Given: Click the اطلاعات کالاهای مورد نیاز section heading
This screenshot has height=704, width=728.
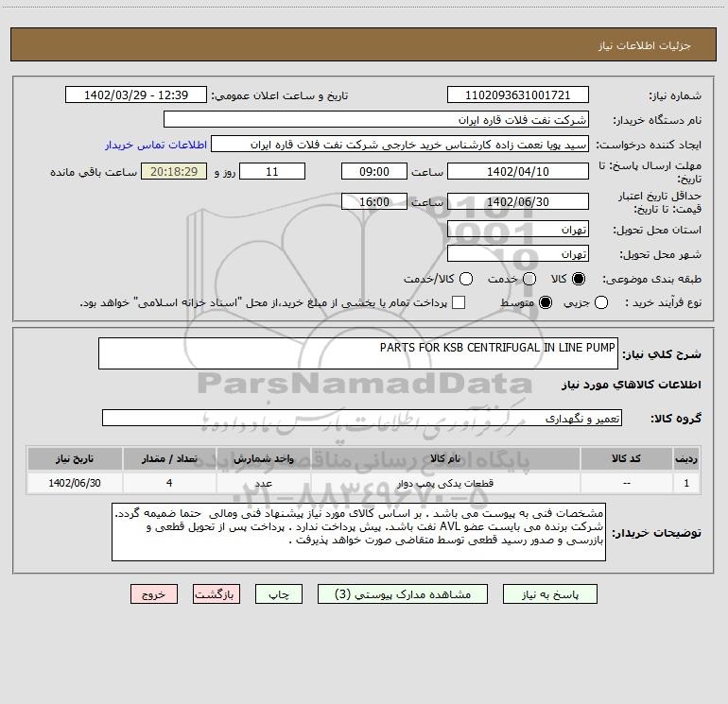Looking at the screenshot, I should 631,385.
